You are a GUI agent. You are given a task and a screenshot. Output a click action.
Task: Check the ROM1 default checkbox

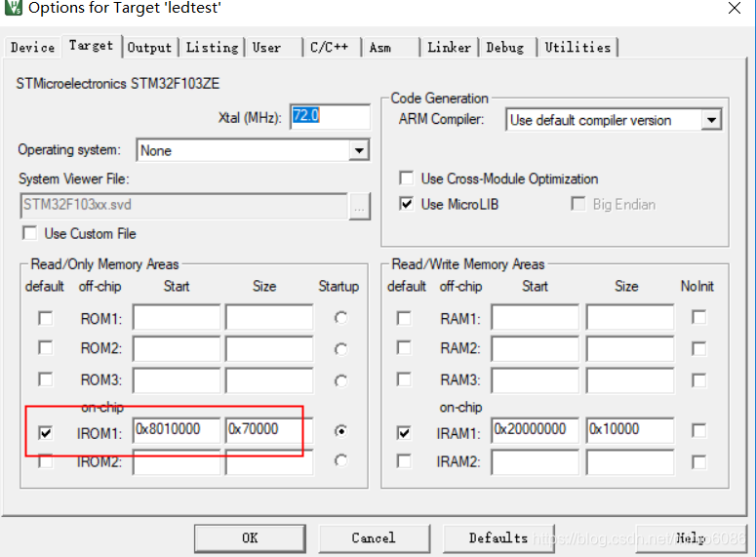(46, 318)
